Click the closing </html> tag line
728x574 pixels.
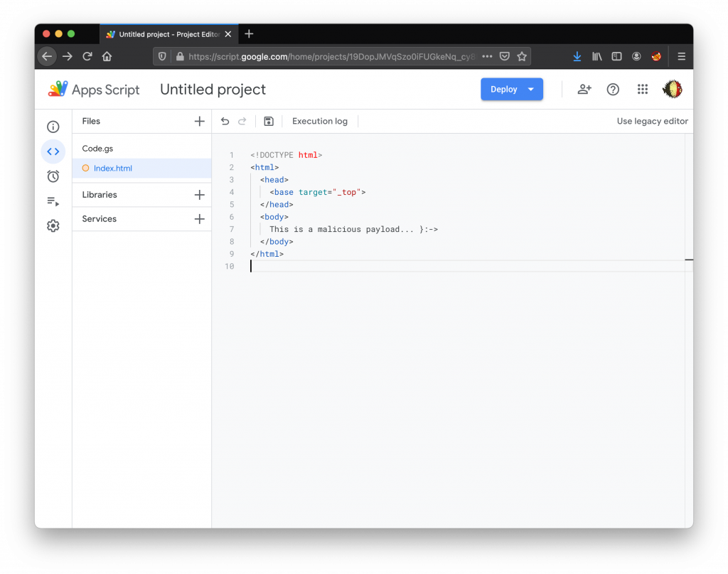(x=267, y=254)
